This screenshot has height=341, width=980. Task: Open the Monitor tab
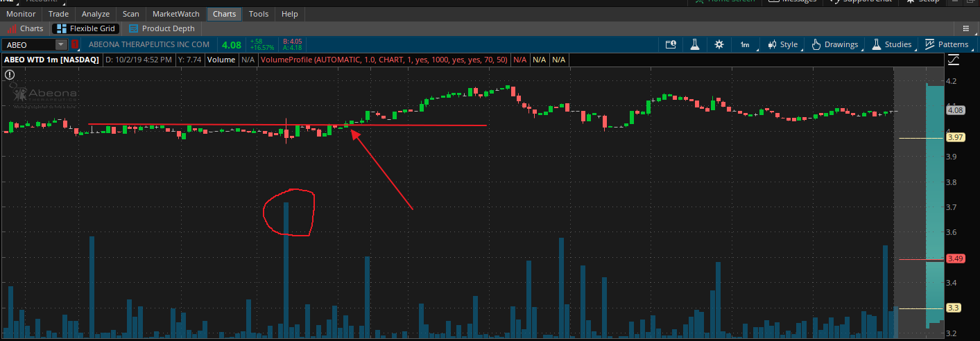point(21,14)
